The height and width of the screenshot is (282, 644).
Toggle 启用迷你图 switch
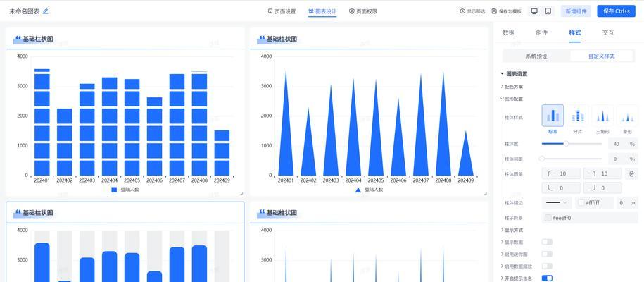(547, 254)
